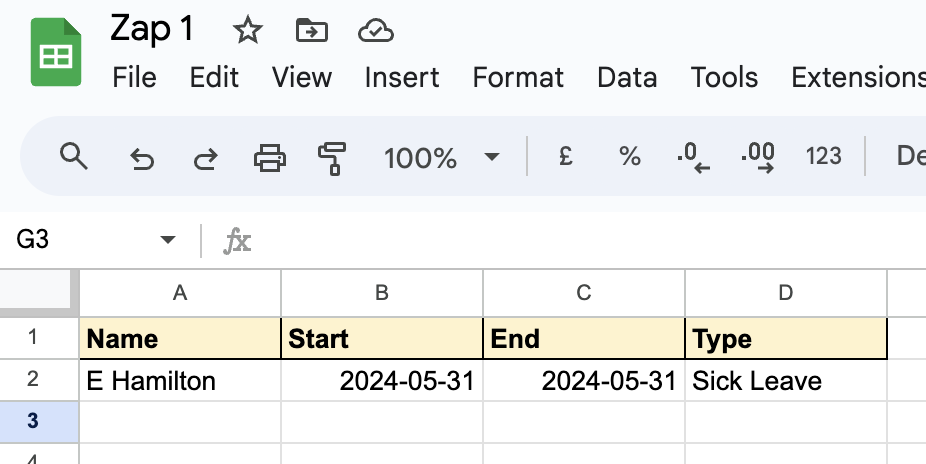Open the 100% zoom dropdown
The height and width of the screenshot is (464, 926).
(441, 157)
